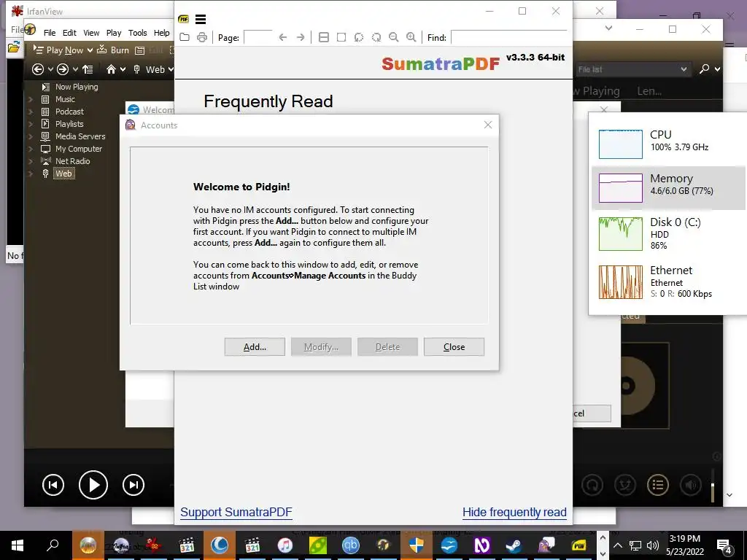Click Close button in Pidgin Accounts dialog

click(x=454, y=347)
